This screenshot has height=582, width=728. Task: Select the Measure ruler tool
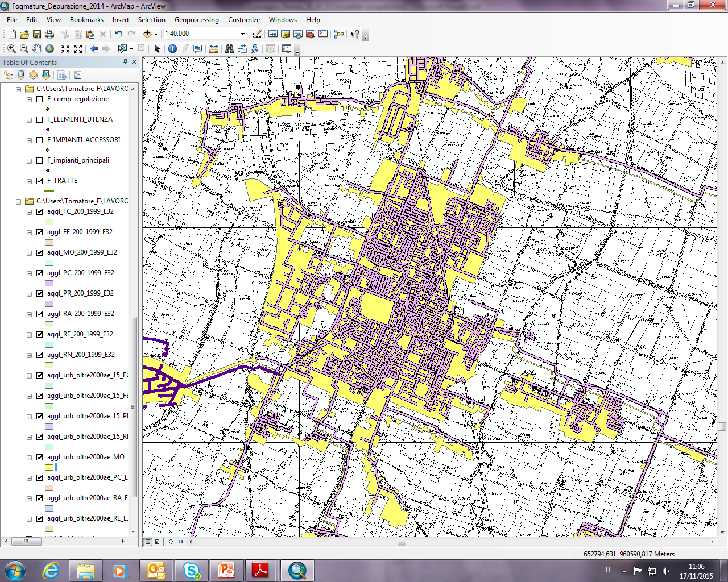pyautogui.click(x=214, y=49)
